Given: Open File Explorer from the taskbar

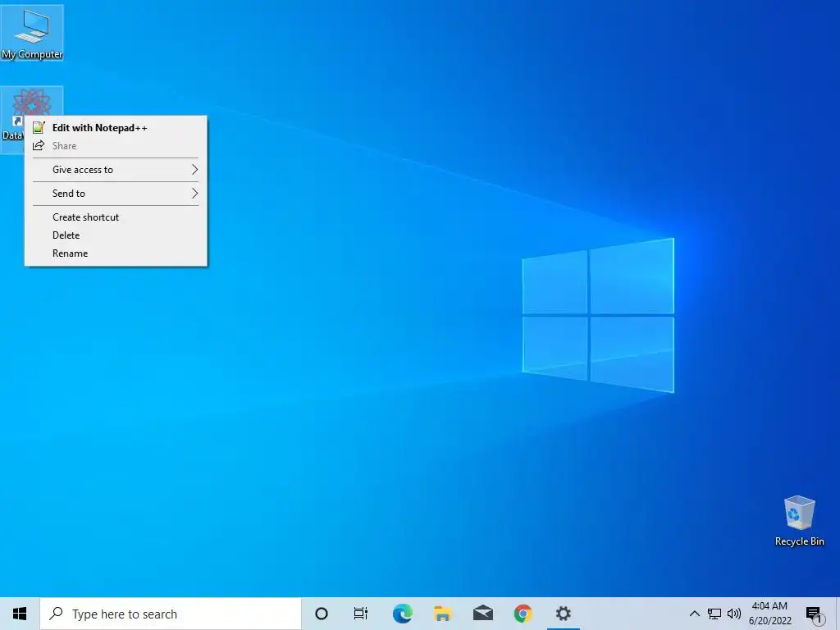Looking at the screenshot, I should coord(442,614).
